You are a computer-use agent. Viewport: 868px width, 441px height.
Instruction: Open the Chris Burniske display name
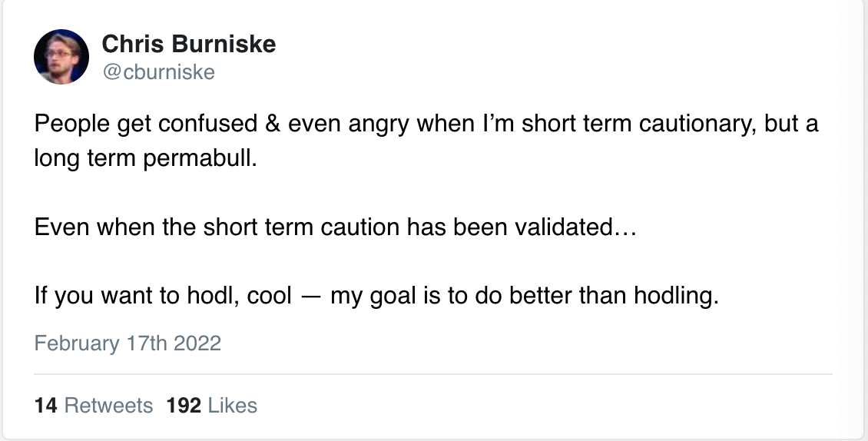pos(189,44)
